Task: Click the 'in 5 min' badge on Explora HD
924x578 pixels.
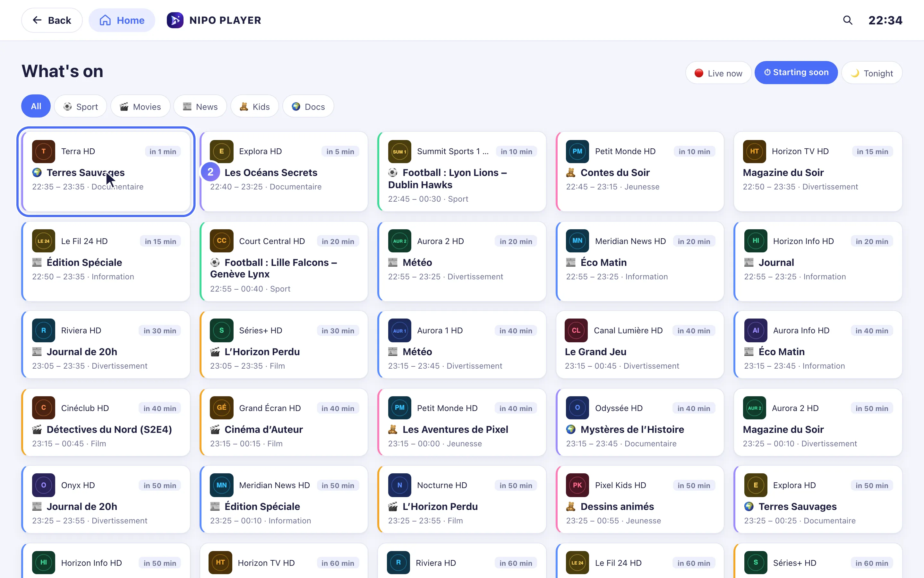Action: 340,152
